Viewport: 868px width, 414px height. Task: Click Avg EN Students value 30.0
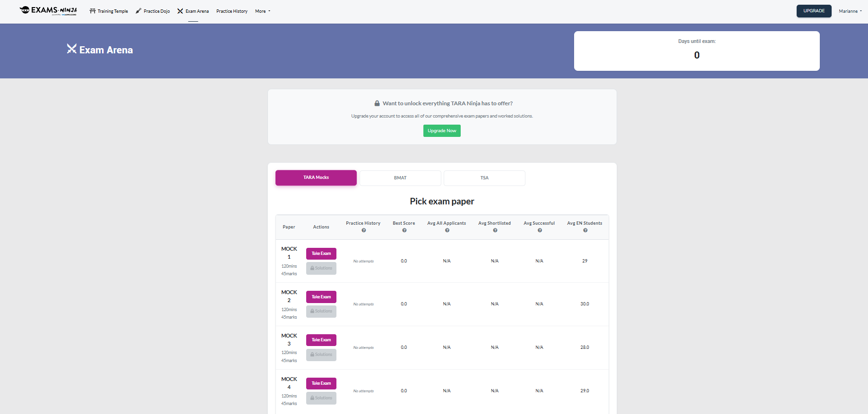(584, 304)
